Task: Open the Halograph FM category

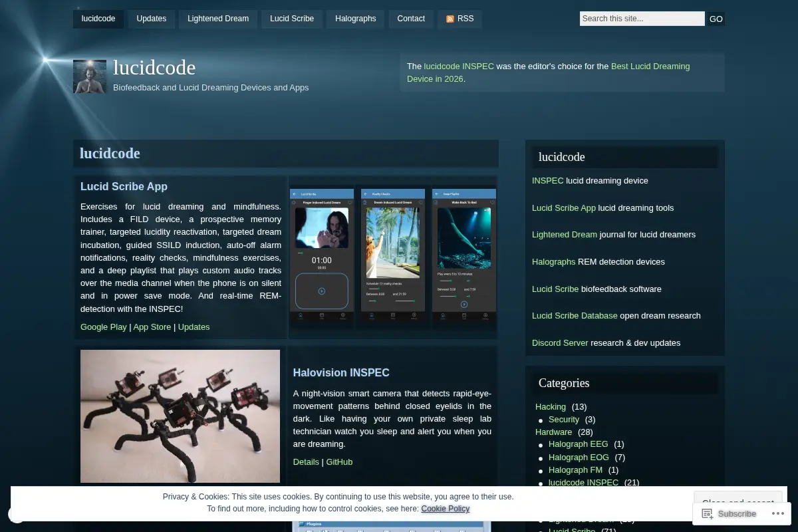Action: click(576, 470)
